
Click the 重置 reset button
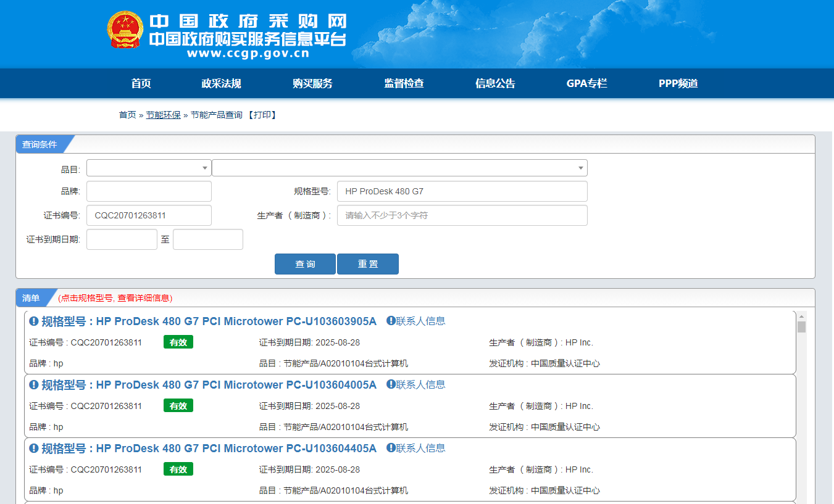coord(368,264)
